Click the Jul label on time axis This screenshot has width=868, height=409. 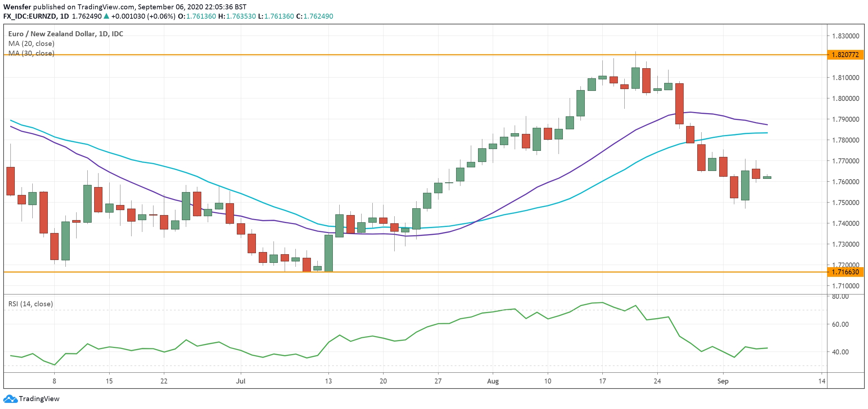(240, 381)
